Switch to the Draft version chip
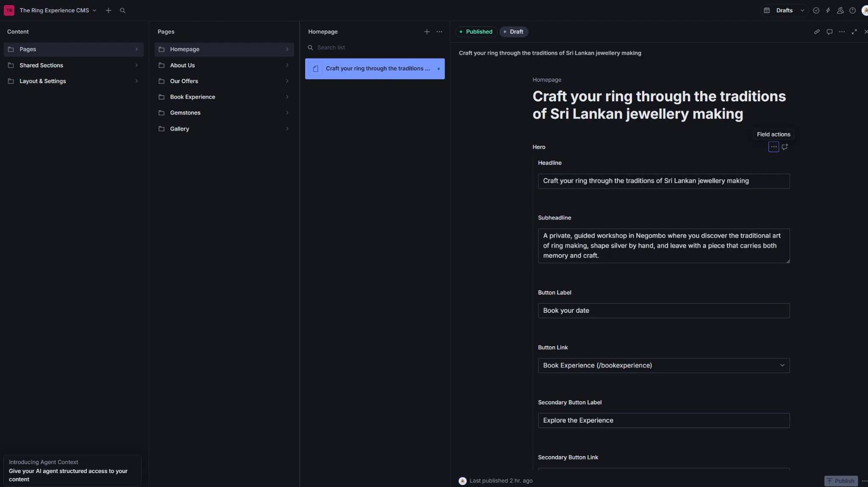This screenshot has height=487, width=868. coord(514,32)
